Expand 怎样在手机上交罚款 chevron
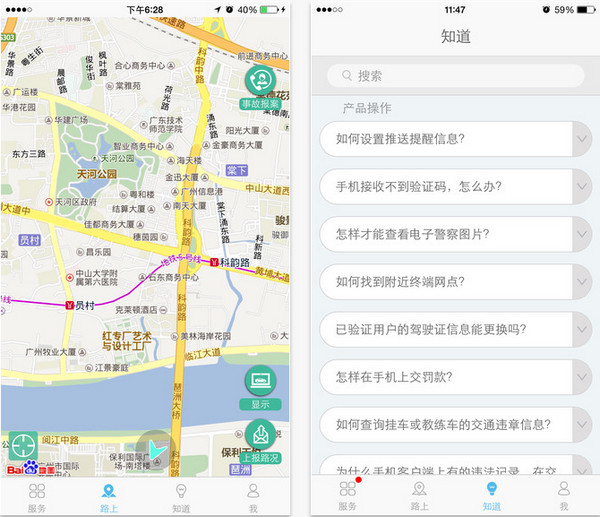This screenshot has height=517, width=600. 582,377
